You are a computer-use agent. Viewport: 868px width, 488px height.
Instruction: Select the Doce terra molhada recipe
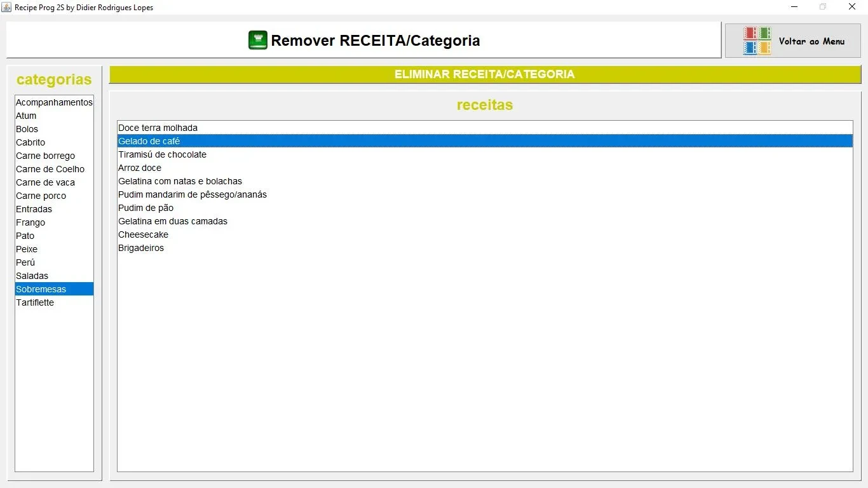[x=158, y=128]
